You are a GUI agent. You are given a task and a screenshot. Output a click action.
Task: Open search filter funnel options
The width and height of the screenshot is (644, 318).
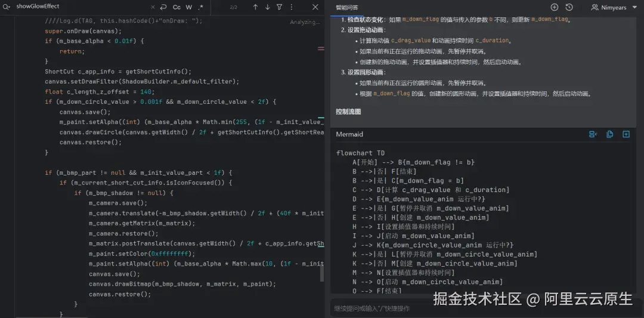[x=279, y=7]
